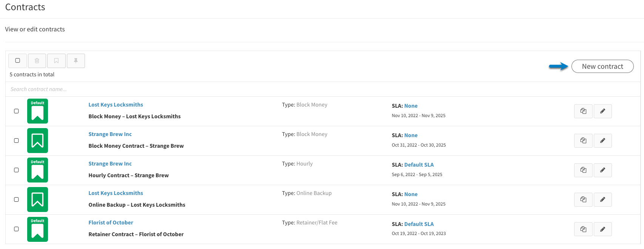Duplicate the Retainer Contract – Florist of October
Screen dimensions: 644x249
583,229
